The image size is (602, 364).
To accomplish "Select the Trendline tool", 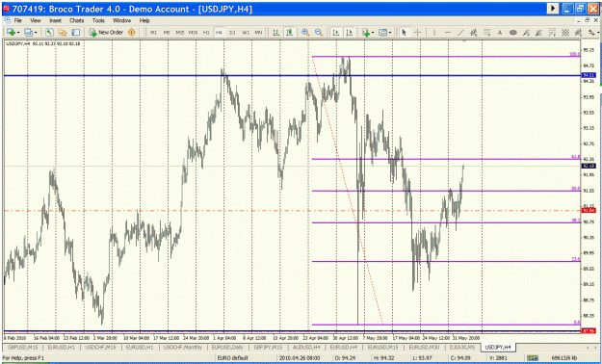I will (x=460, y=33).
